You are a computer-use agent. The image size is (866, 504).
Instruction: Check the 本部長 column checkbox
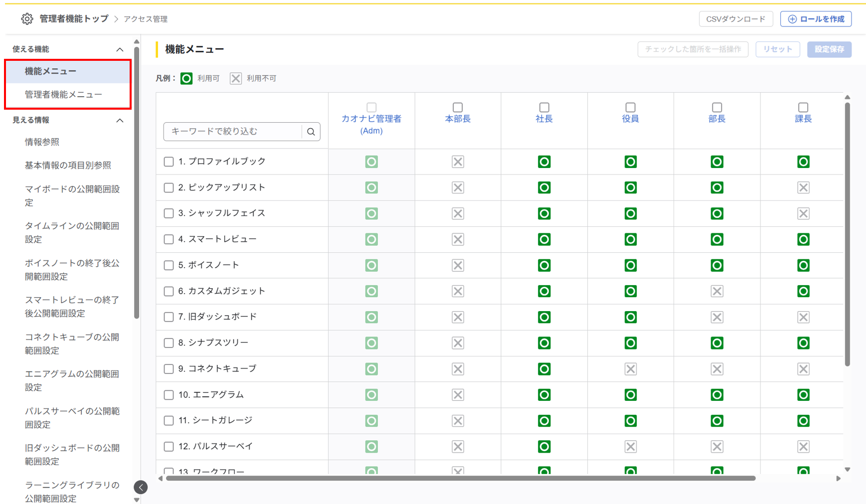(x=458, y=107)
